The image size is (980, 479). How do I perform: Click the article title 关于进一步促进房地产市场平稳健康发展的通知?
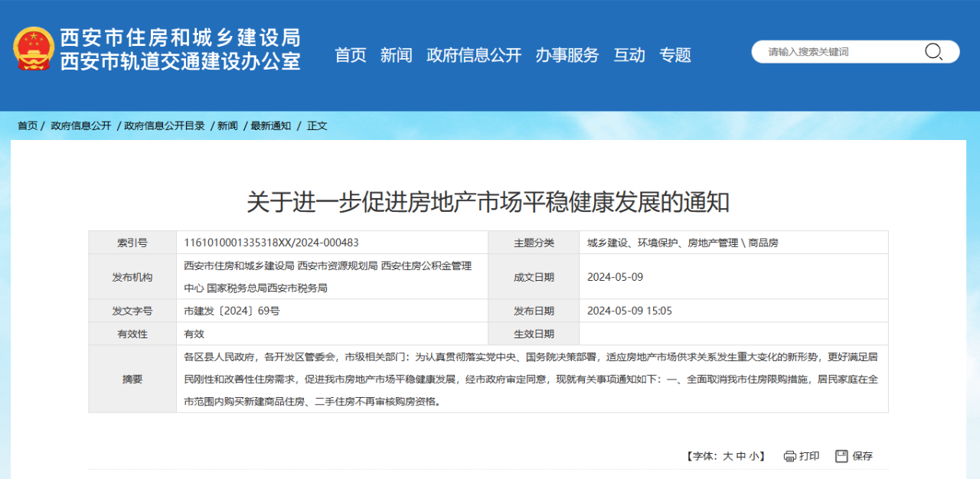click(x=488, y=202)
